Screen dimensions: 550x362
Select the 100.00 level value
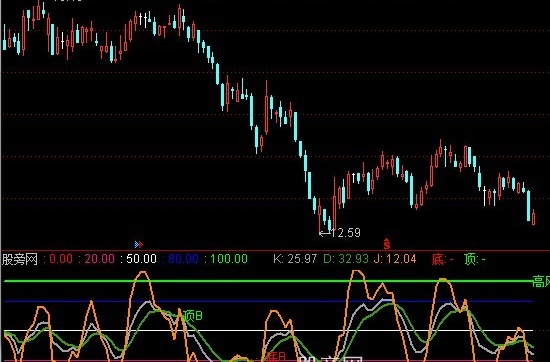(x=229, y=259)
